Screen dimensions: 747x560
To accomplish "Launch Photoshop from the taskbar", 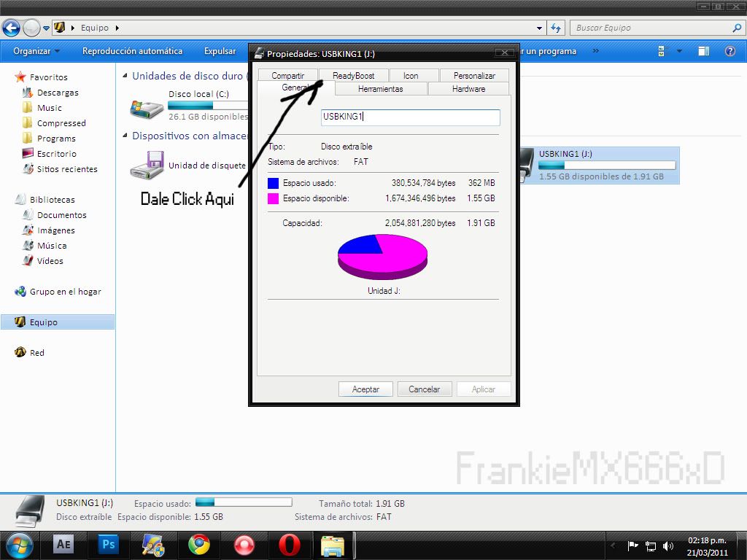I will [x=109, y=545].
